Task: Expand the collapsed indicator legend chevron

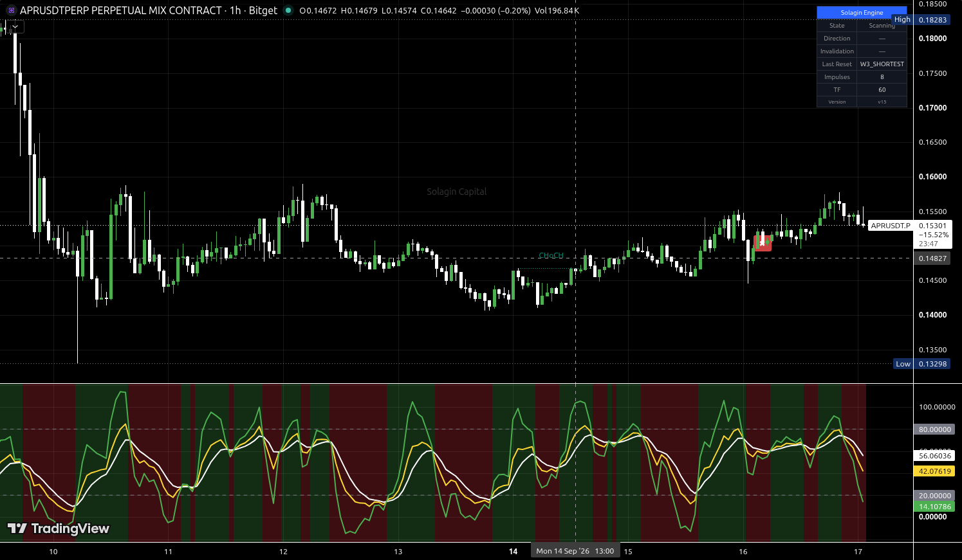Action: [15, 27]
